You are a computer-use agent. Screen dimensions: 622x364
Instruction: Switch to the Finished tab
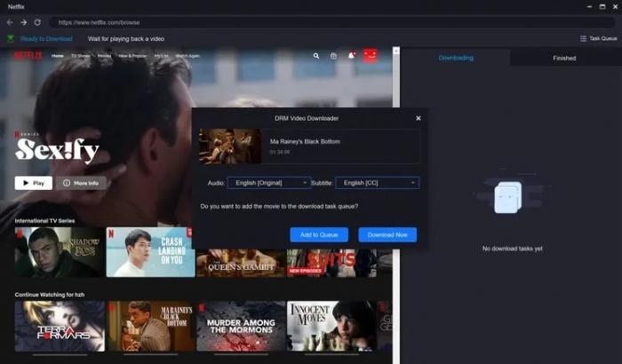pos(564,58)
